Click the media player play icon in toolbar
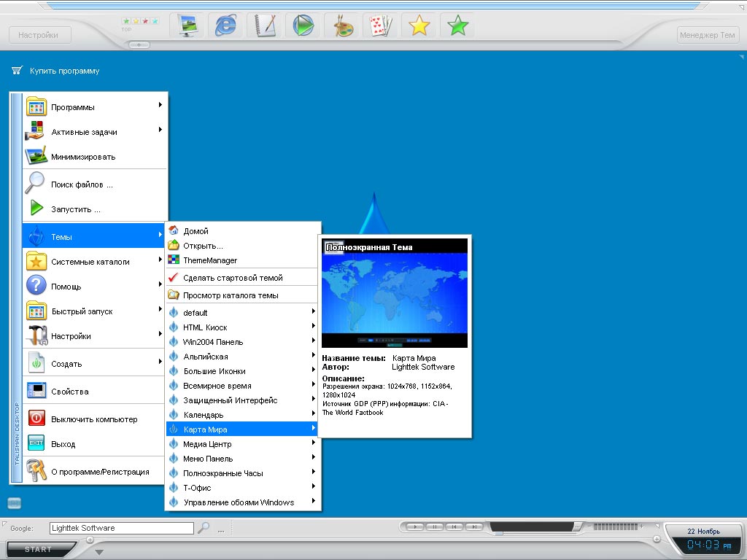This screenshot has height=560, width=747. (303, 26)
